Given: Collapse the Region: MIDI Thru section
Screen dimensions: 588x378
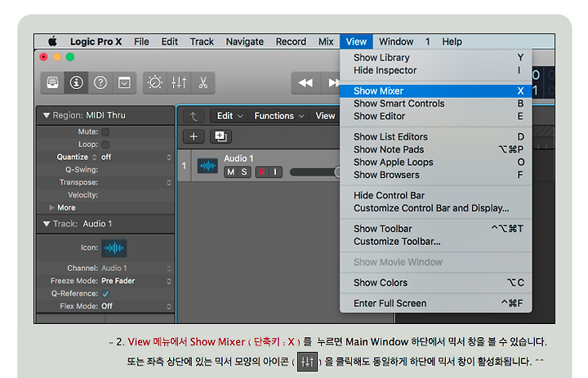Looking at the screenshot, I should click(x=47, y=115).
